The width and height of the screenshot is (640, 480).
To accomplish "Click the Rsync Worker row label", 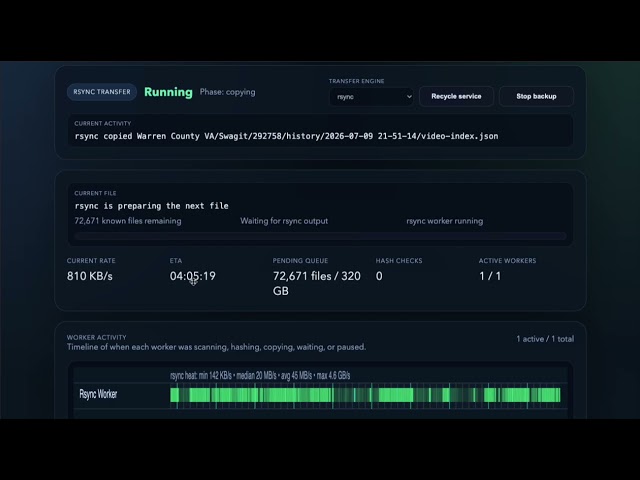I will pos(98,394).
